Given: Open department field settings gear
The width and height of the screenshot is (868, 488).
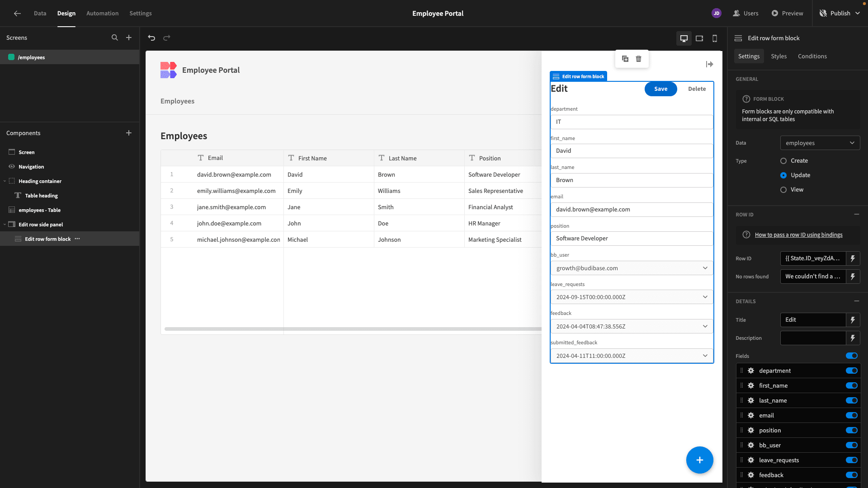Looking at the screenshot, I should coord(751,371).
